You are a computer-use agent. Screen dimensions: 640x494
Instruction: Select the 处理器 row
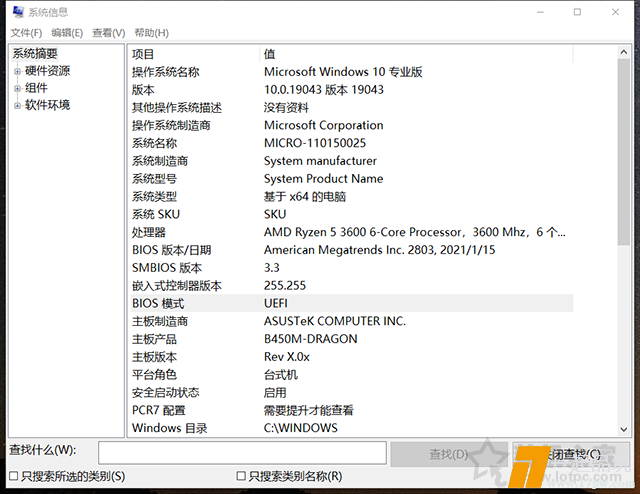(351, 232)
